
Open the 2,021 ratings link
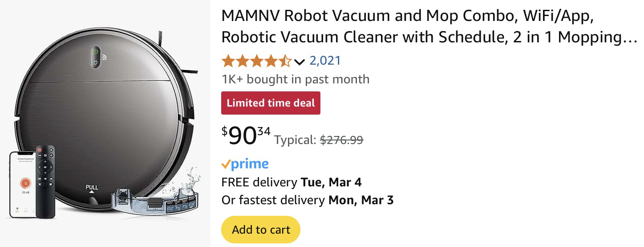point(325,60)
